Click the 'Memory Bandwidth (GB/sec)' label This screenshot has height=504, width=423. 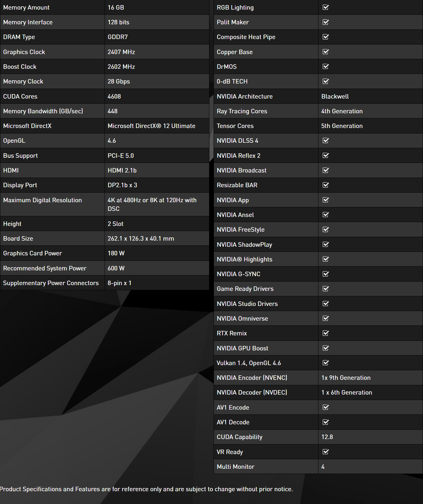[43, 111]
